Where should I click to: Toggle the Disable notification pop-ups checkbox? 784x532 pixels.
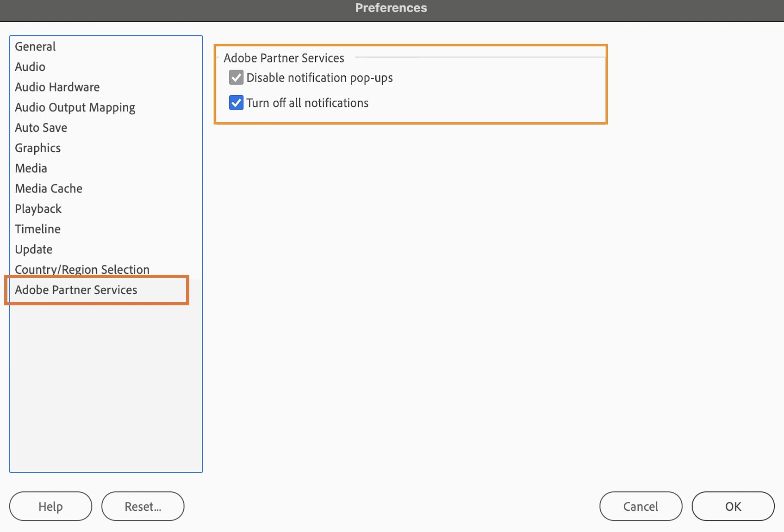pyautogui.click(x=236, y=78)
